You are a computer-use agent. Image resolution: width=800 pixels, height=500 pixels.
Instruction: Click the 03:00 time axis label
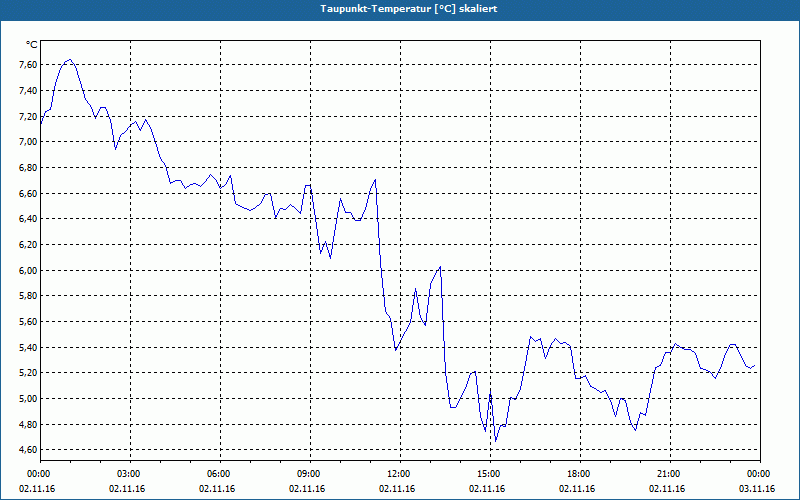pos(130,474)
